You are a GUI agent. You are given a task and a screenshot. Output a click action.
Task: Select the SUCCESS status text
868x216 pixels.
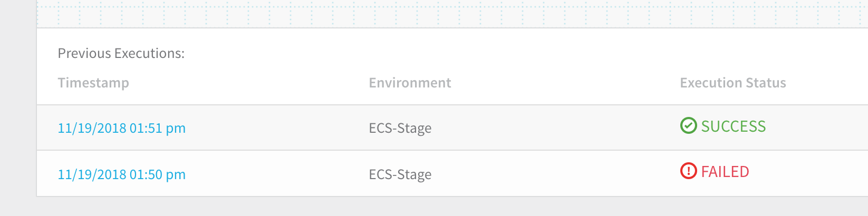tap(733, 126)
